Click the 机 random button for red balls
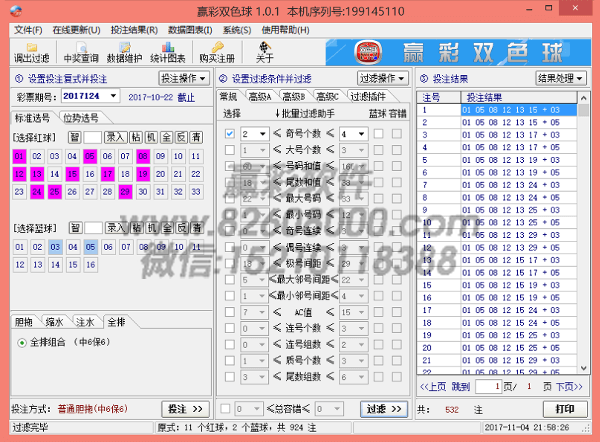This screenshot has width=600, height=442. (151, 137)
